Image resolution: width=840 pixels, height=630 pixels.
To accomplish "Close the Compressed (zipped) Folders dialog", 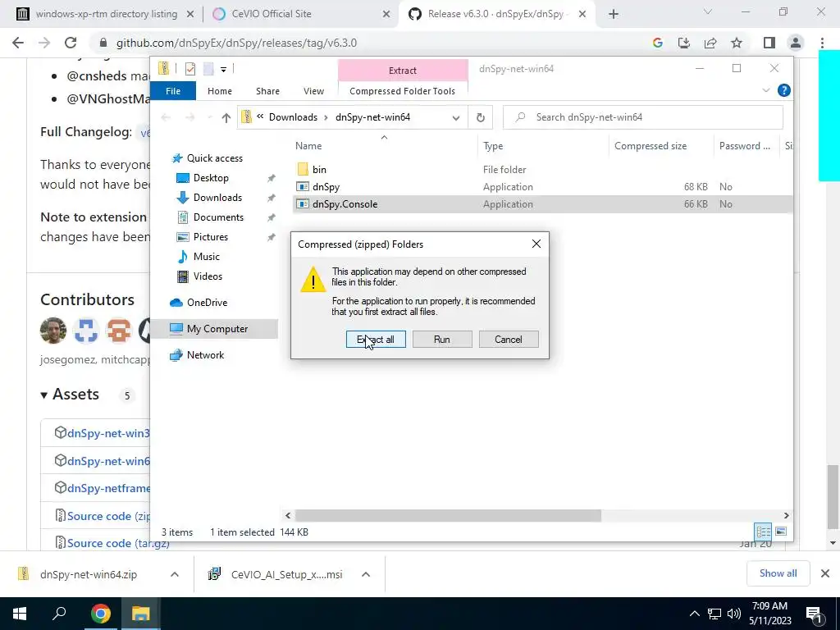I will click(536, 244).
